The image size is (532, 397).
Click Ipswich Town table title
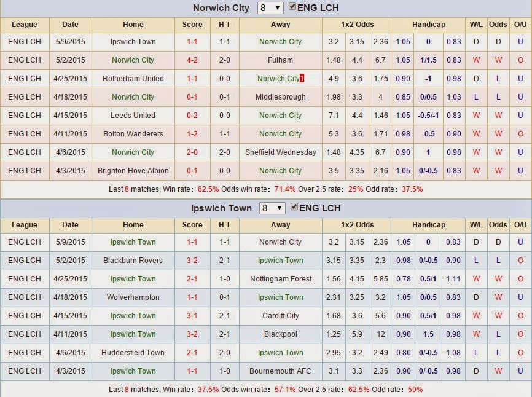[221, 208]
